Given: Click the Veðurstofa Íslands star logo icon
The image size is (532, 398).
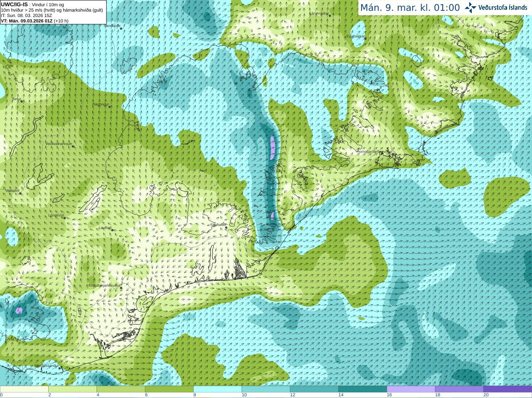Looking at the screenshot, I should [x=470, y=7].
